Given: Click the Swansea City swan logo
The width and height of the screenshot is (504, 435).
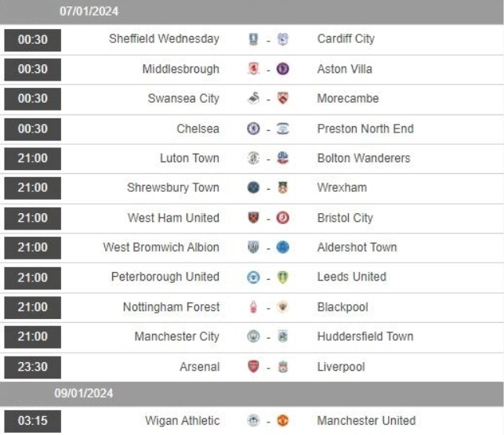Looking at the screenshot, I should (253, 98).
